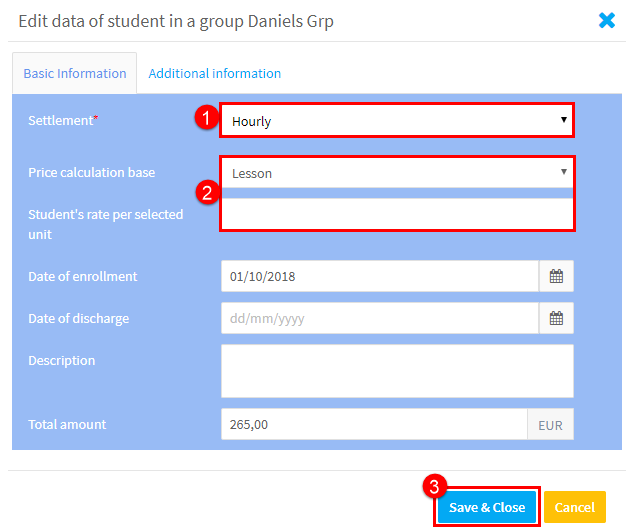Screen dimensions: 634x531
Task: Focus the Description text area
Action: tap(397, 371)
